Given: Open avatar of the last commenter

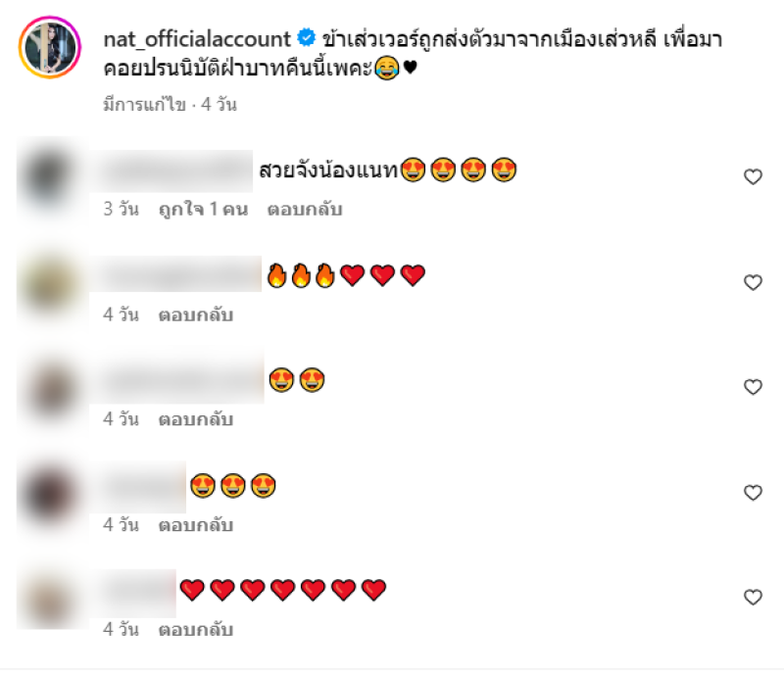Looking at the screenshot, I should pyautogui.click(x=50, y=598).
